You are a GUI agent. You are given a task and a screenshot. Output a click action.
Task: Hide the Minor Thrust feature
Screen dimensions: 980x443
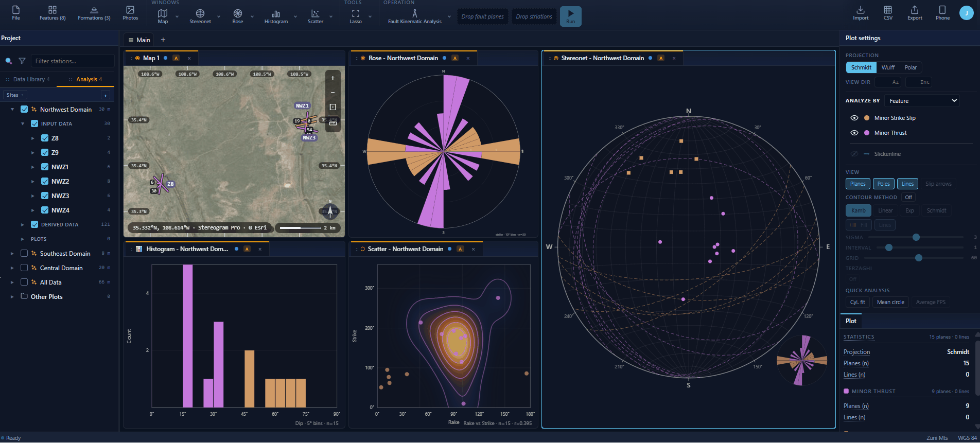(854, 133)
